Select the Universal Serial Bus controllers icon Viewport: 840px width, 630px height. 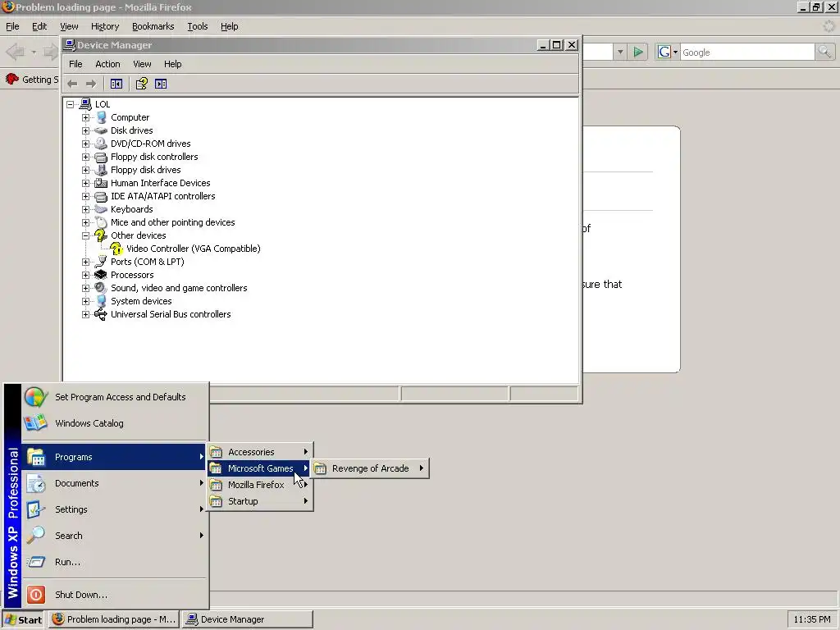pos(101,314)
